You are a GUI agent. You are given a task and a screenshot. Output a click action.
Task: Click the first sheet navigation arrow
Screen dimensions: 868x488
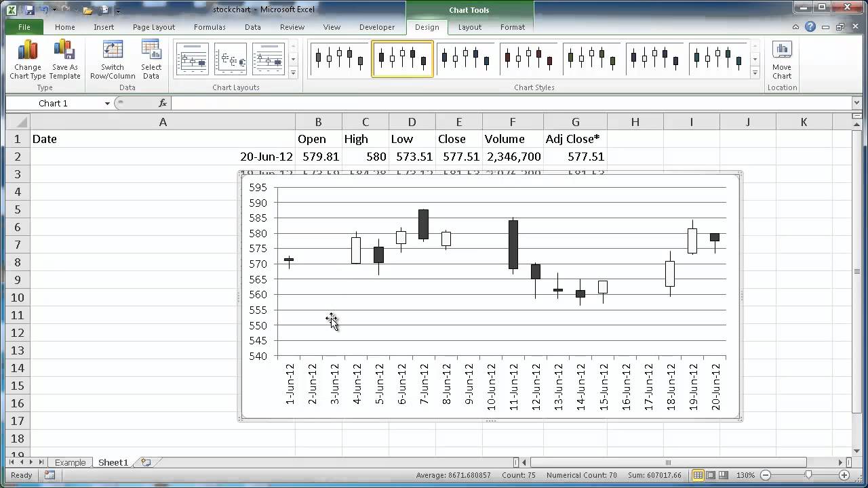[12, 462]
